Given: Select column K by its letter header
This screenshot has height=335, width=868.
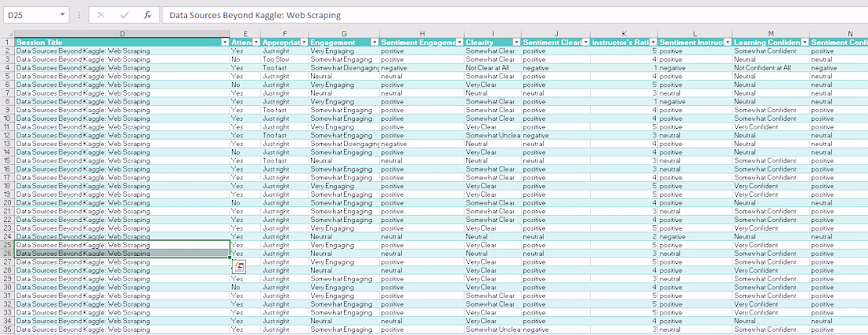Looking at the screenshot, I should (x=624, y=35).
